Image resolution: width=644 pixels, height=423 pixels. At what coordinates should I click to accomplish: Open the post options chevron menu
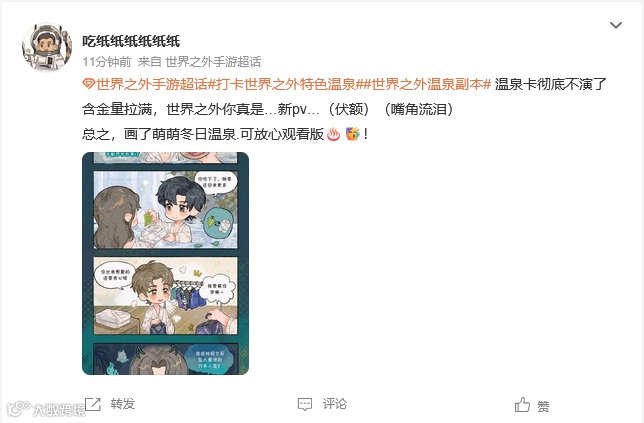point(615,25)
